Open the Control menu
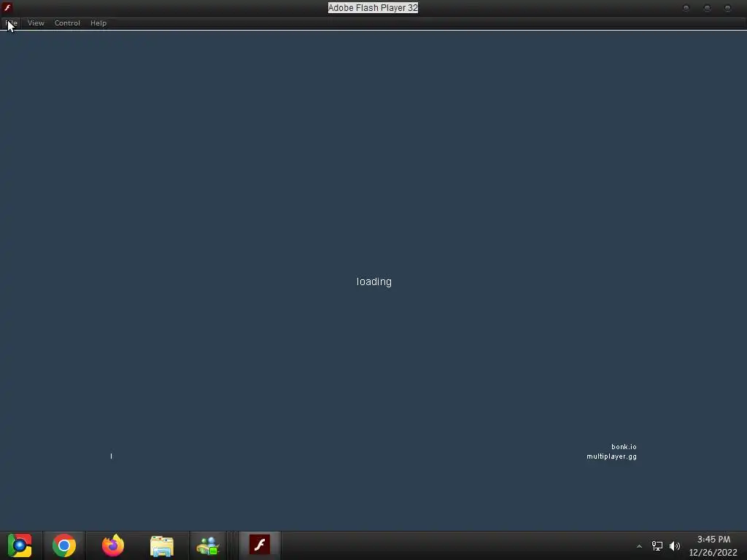The height and width of the screenshot is (560, 747). (67, 23)
